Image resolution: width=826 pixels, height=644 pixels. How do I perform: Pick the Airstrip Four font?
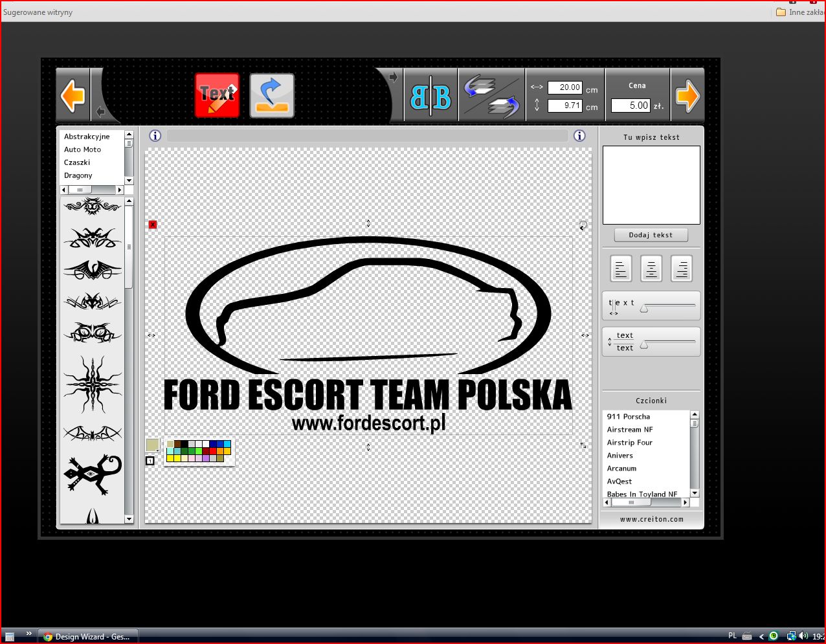click(629, 443)
